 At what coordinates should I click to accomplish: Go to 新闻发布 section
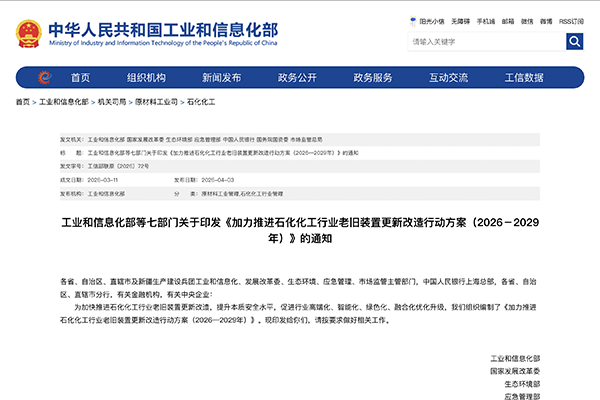(x=221, y=78)
